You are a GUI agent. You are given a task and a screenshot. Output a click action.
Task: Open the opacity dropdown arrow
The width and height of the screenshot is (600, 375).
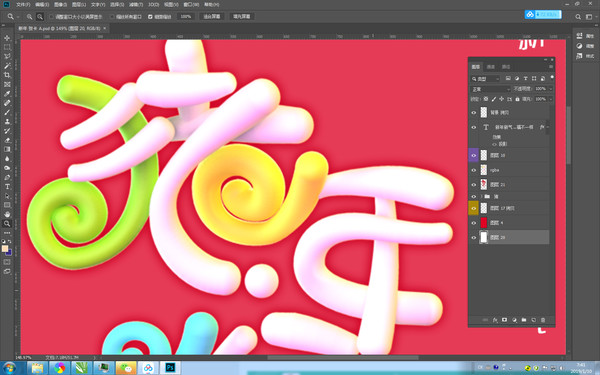(551, 89)
